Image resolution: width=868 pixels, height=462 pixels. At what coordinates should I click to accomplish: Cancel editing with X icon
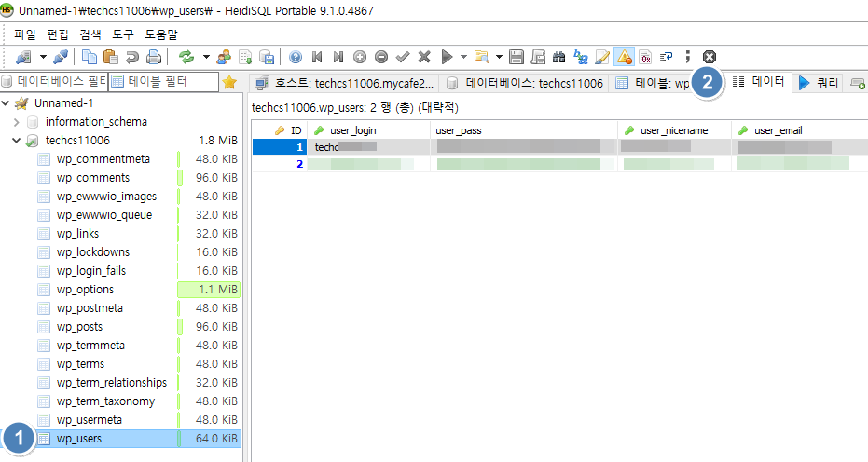coord(424,57)
